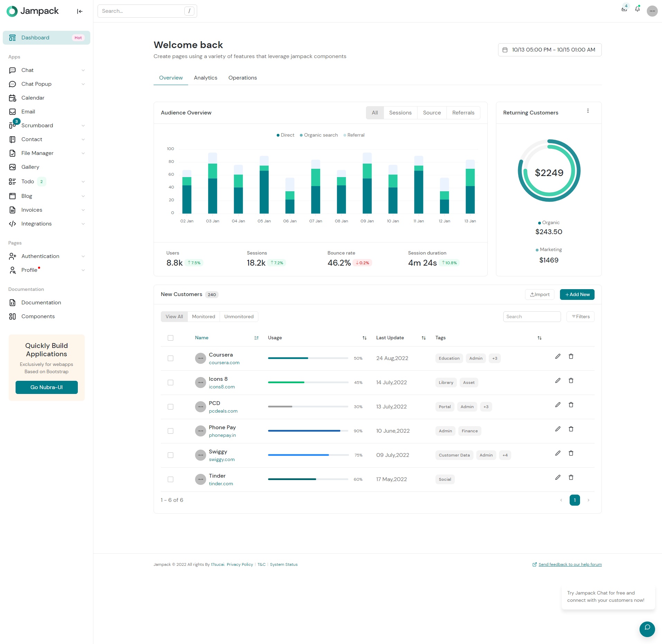Sort the table by the Usage column

364,338
